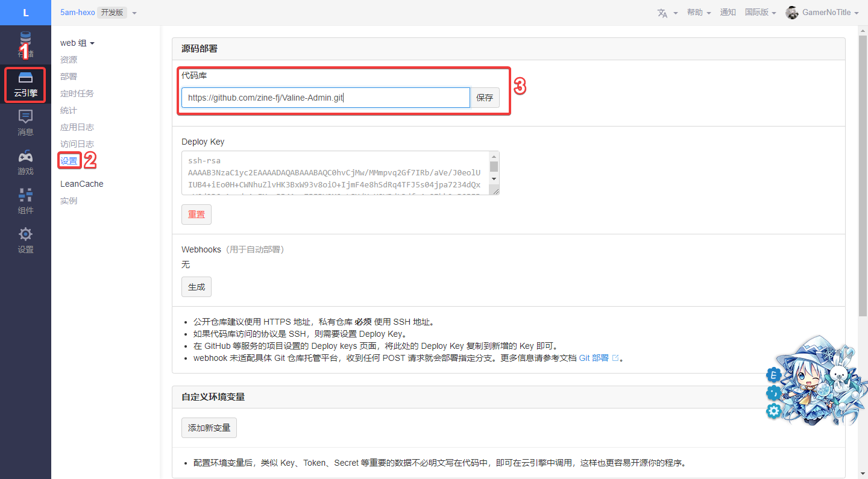868x479 pixels.
Task: Open 应用日志 in the left submenu
Action: 77,127
